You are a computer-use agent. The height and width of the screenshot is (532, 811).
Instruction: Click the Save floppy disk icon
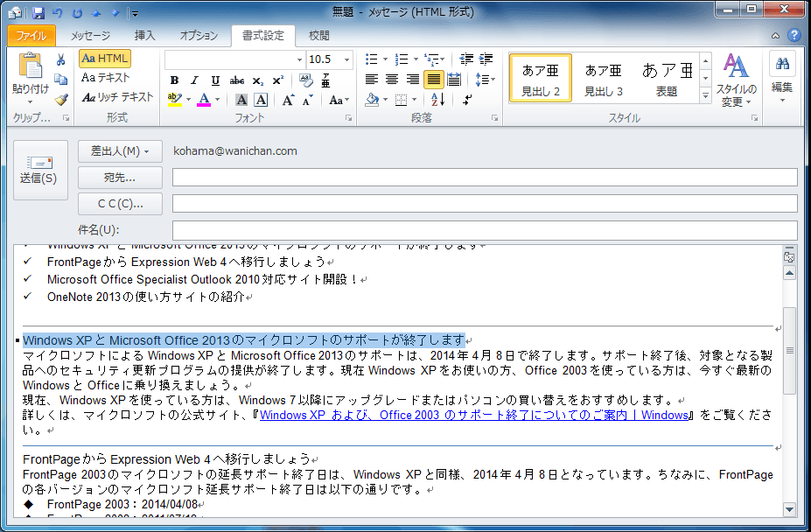pos(38,13)
